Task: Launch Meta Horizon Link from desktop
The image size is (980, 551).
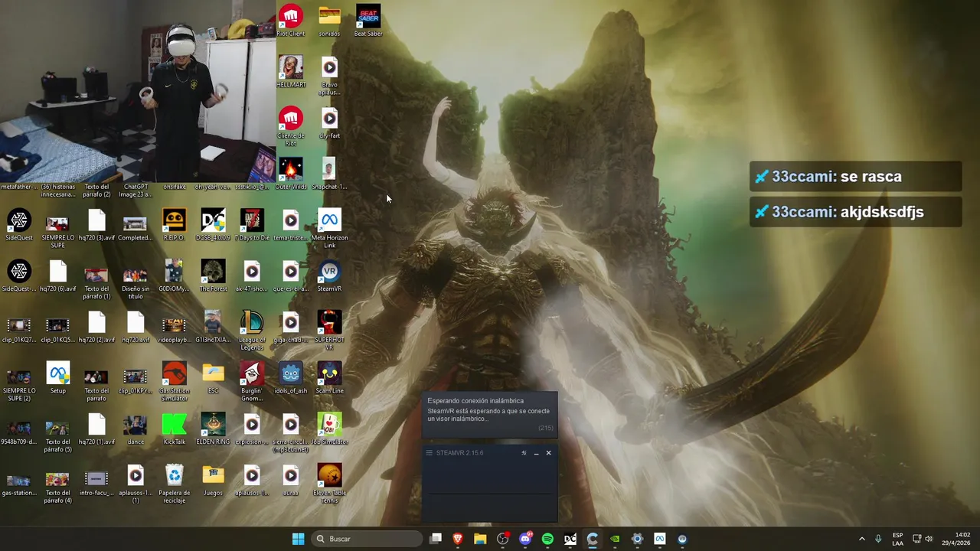Action: [x=329, y=228]
